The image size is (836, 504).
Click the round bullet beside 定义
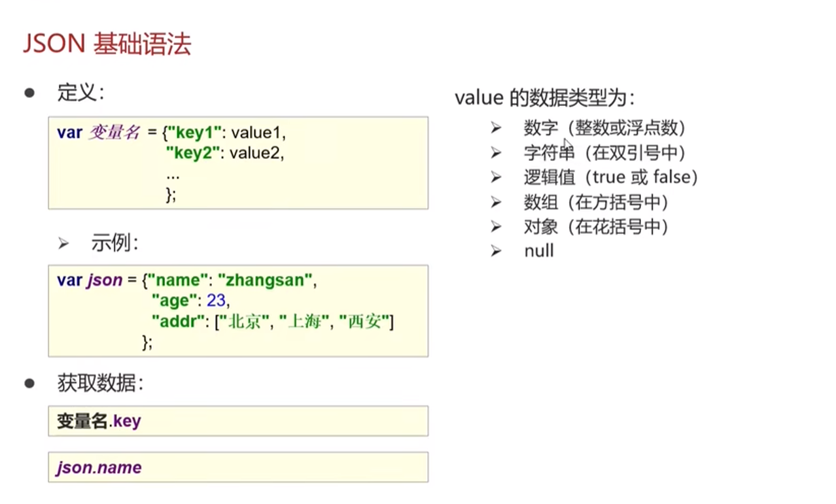(29, 93)
